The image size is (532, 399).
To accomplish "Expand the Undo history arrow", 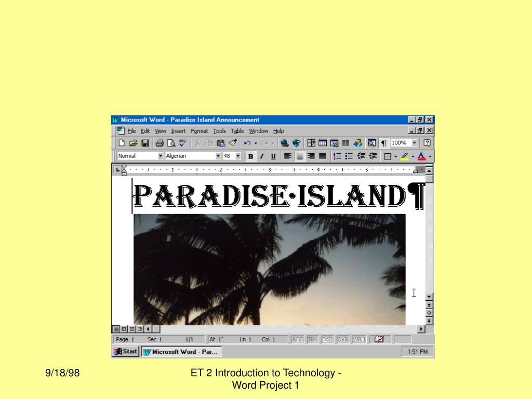I will tap(256, 143).
